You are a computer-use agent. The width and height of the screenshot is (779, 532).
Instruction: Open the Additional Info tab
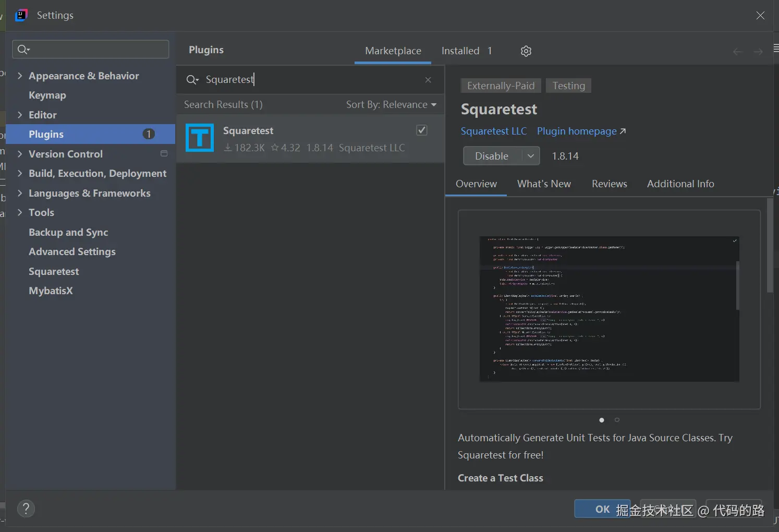click(x=680, y=184)
